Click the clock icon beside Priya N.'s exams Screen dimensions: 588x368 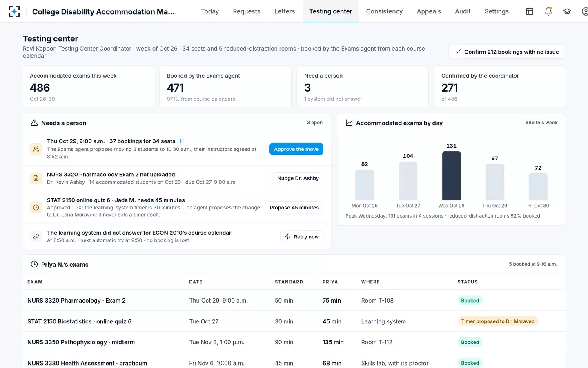click(34, 265)
